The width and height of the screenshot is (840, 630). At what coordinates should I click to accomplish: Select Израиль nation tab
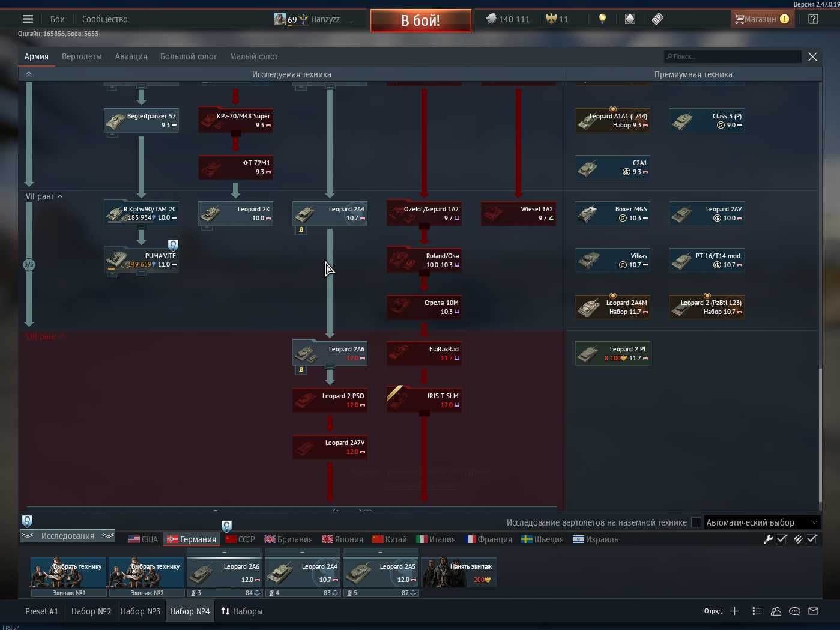point(596,539)
